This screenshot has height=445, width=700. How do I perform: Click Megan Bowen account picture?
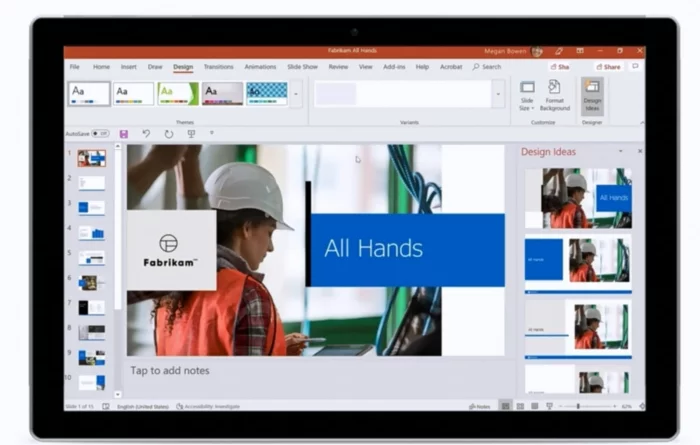pyautogui.click(x=537, y=51)
